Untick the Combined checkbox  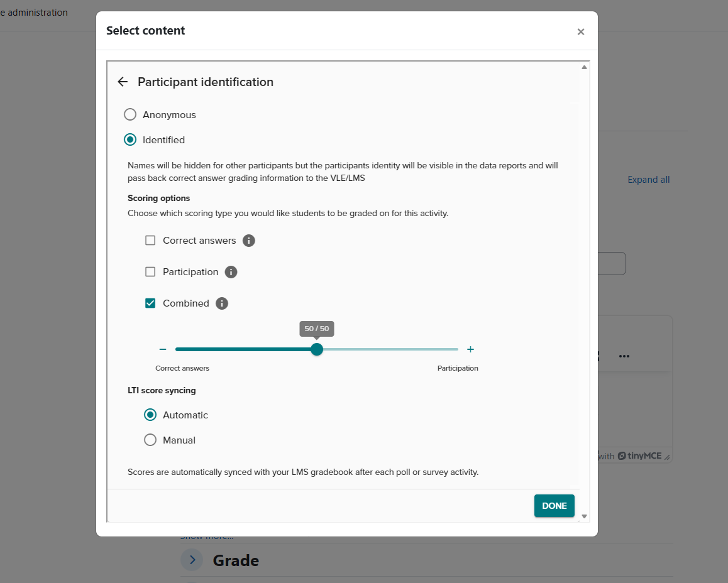click(x=150, y=303)
